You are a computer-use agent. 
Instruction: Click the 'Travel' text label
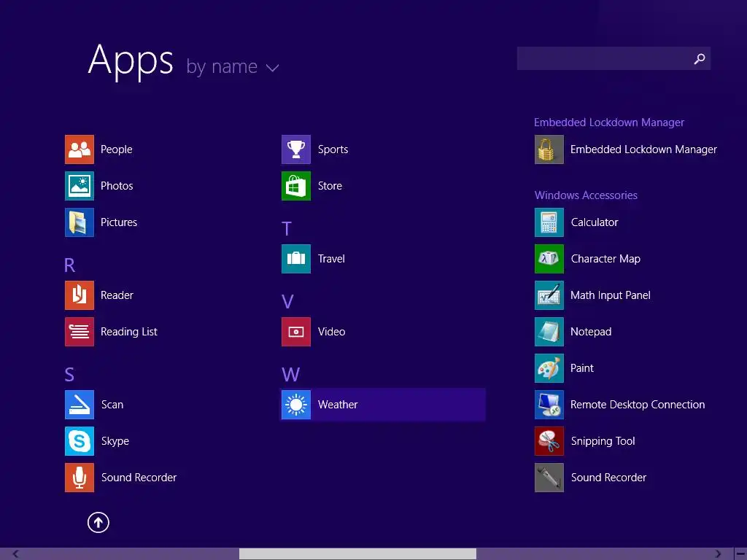(x=331, y=259)
